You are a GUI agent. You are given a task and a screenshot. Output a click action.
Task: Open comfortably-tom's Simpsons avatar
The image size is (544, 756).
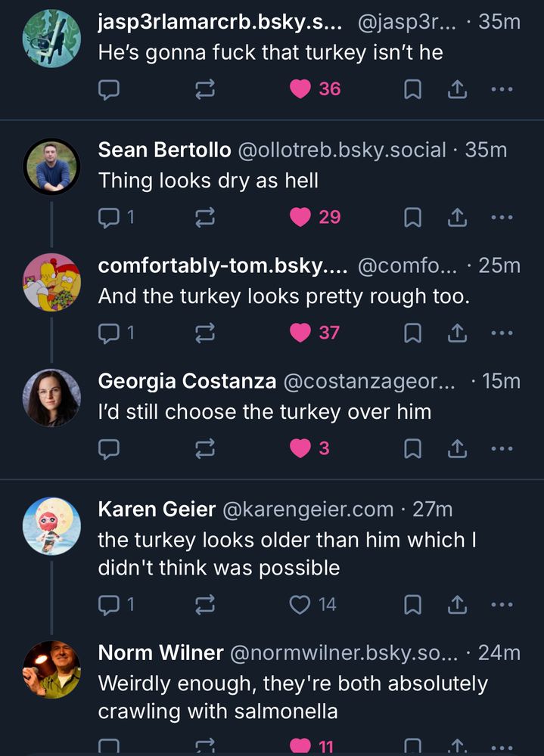[51, 282]
